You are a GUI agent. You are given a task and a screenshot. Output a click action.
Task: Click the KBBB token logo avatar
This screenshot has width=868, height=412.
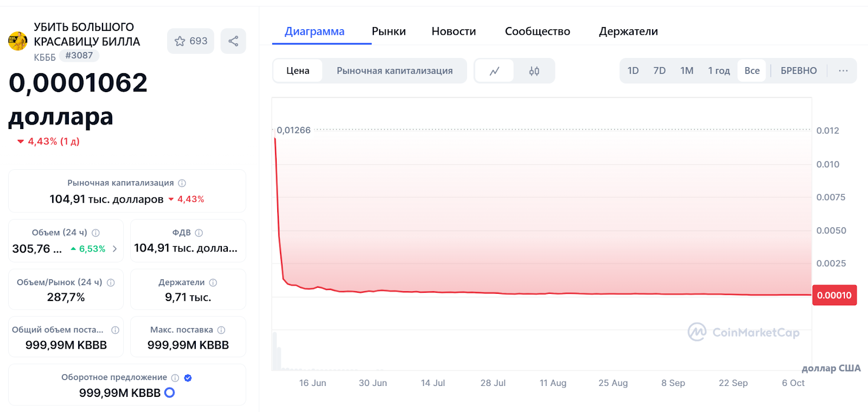pos(18,41)
